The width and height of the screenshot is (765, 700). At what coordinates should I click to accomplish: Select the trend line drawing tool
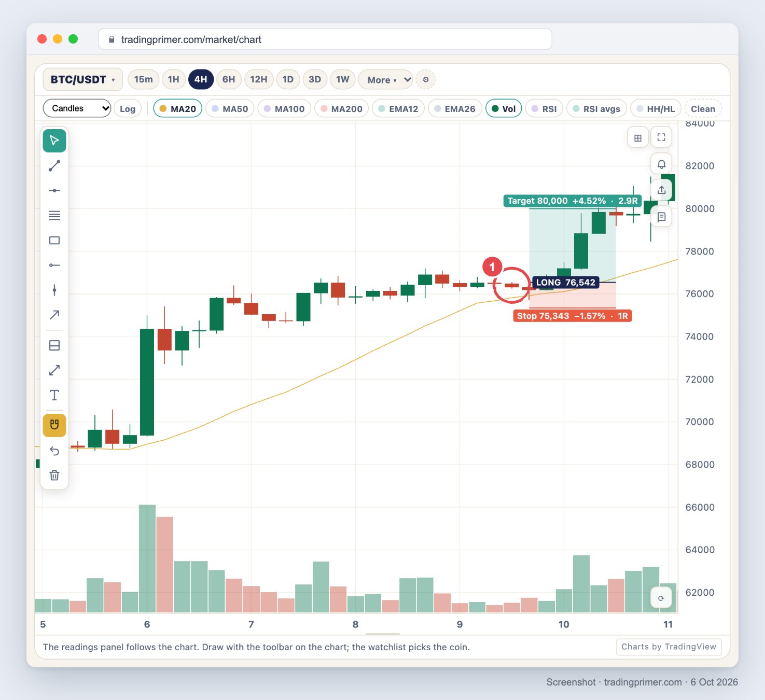[x=54, y=165]
